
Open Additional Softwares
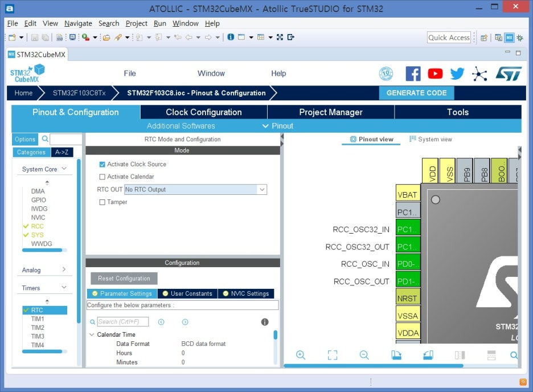pos(181,126)
